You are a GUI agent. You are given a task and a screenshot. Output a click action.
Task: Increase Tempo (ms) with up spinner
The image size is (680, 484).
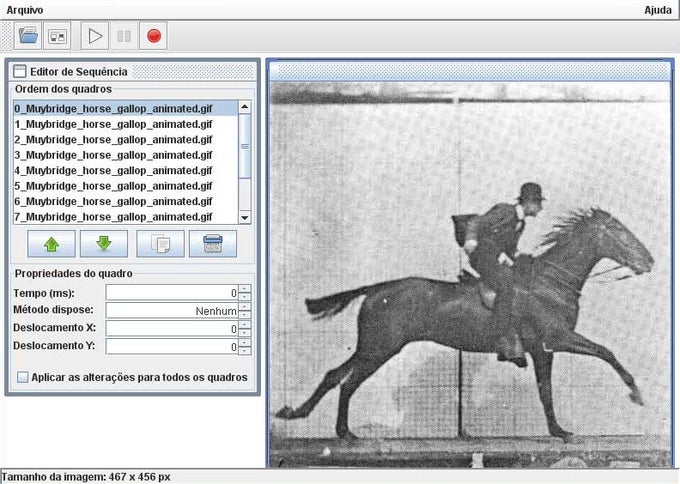(x=245, y=288)
